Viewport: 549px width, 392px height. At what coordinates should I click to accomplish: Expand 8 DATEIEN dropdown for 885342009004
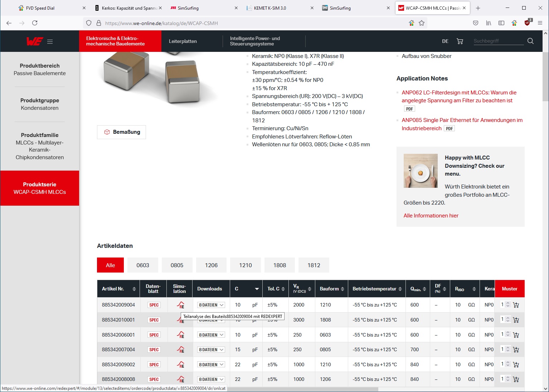(211, 305)
